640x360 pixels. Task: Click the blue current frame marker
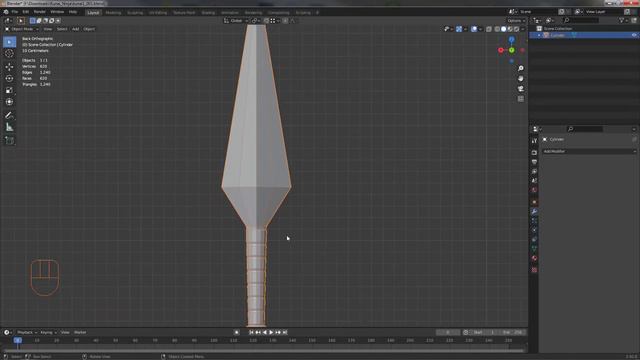18,340
